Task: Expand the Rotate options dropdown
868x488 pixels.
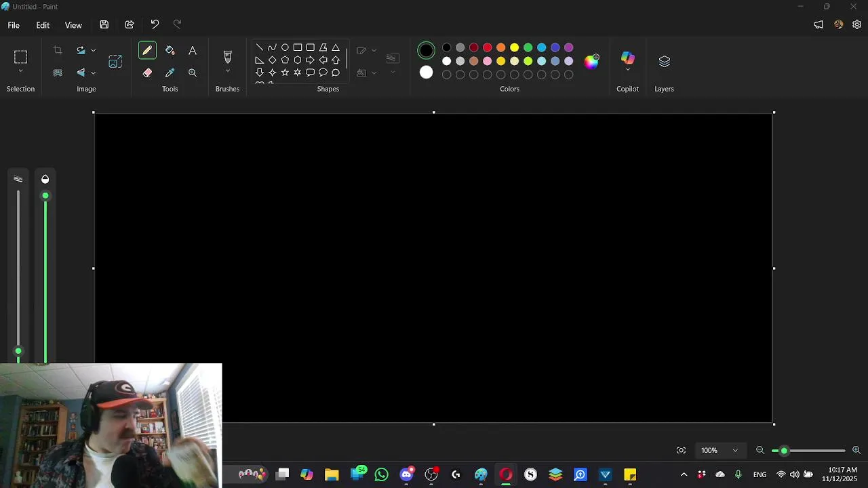Action: [94, 51]
